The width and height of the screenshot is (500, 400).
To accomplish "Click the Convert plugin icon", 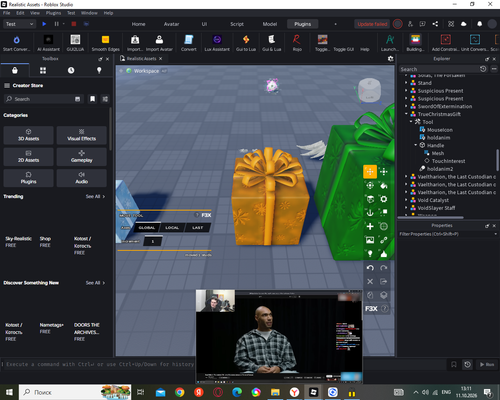I will click(189, 40).
